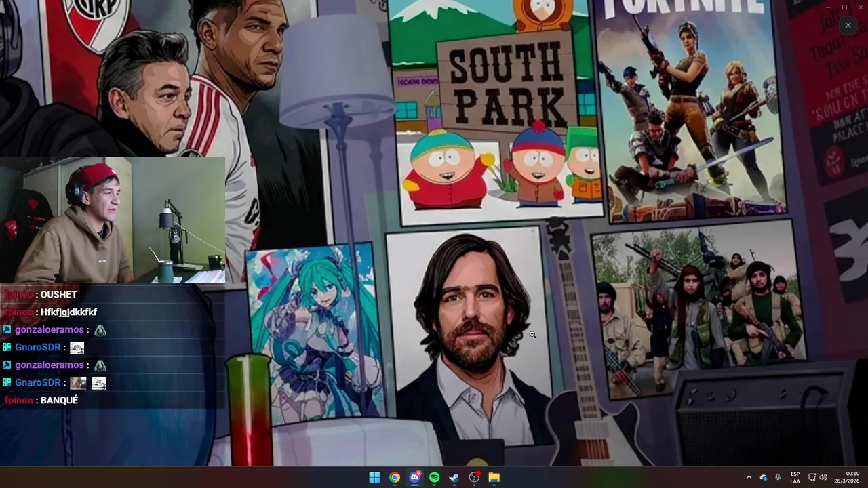The width and height of the screenshot is (868, 488).
Task: Open the Windows Start menu
Action: coord(374,477)
